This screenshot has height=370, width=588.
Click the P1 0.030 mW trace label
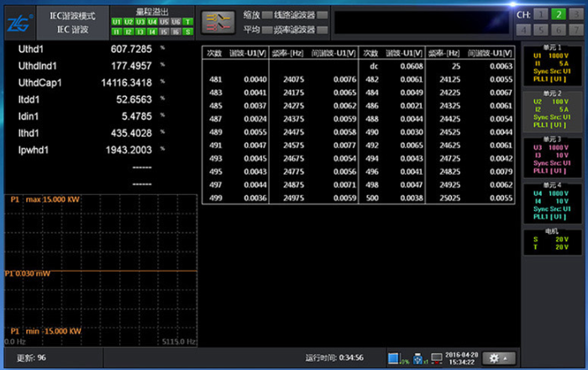point(28,273)
